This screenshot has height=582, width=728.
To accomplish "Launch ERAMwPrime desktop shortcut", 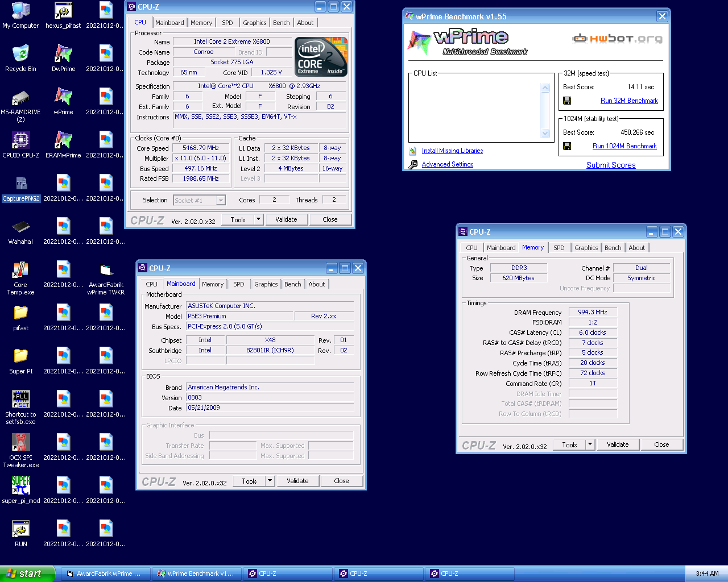I will click(x=63, y=145).
